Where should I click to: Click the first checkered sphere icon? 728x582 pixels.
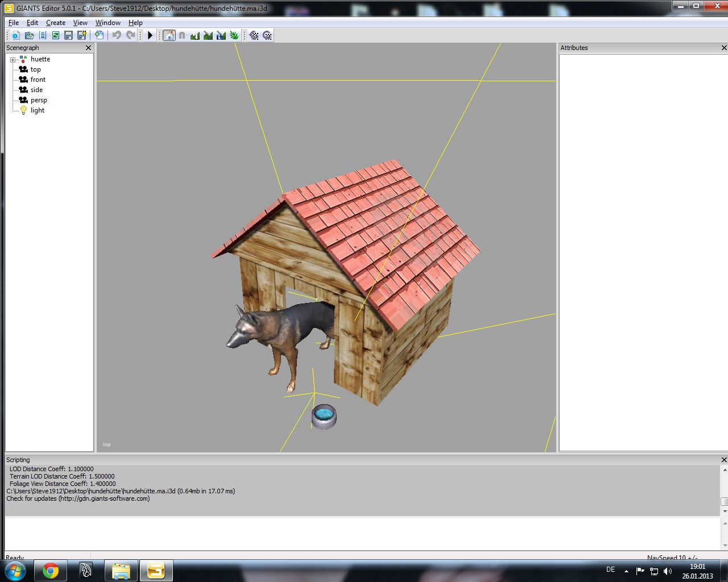pyautogui.click(x=254, y=35)
